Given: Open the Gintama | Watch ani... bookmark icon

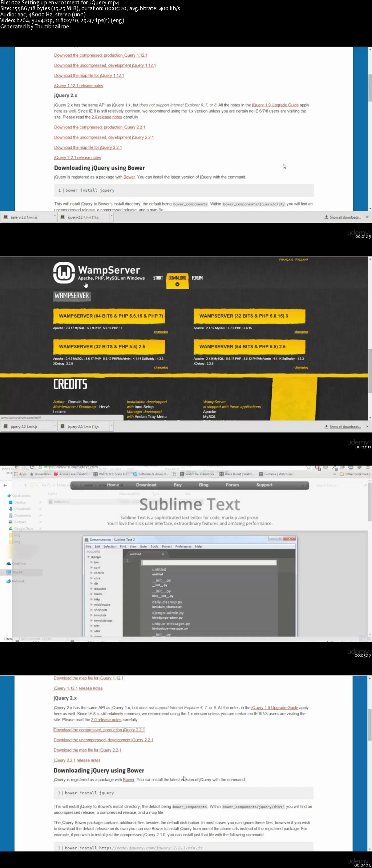Looking at the screenshot, I should pyautogui.click(x=261, y=474).
